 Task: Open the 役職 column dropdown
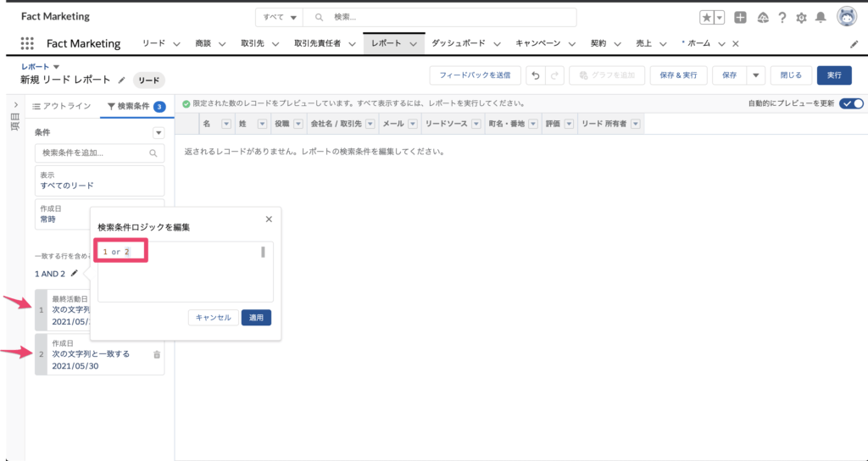tap(298, 125)
